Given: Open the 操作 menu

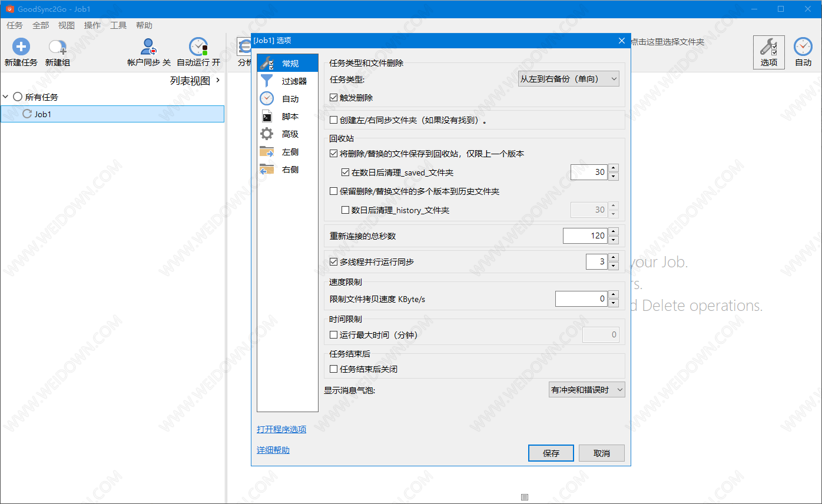Looking at the screenshot, I should coord(92,25).
